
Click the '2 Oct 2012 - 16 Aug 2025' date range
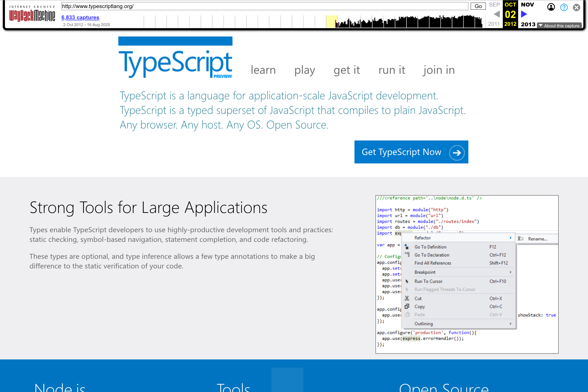click(x=87, y=25)
